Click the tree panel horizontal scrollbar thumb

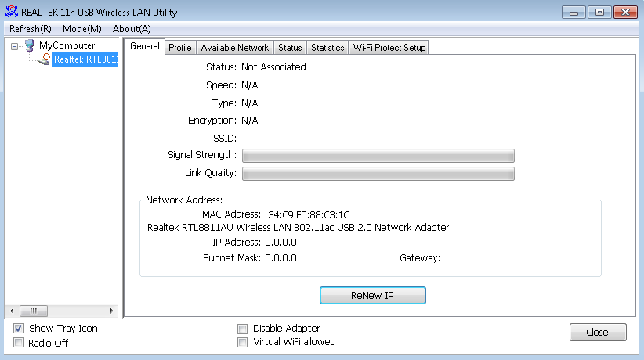click(x=34, y=311)
